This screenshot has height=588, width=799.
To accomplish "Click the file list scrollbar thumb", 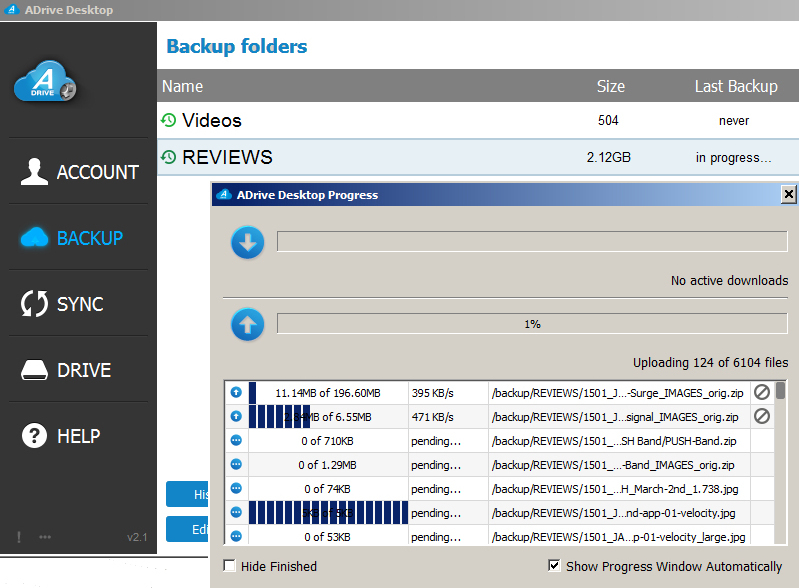I will pyautogui.click(x=780, y=391).
